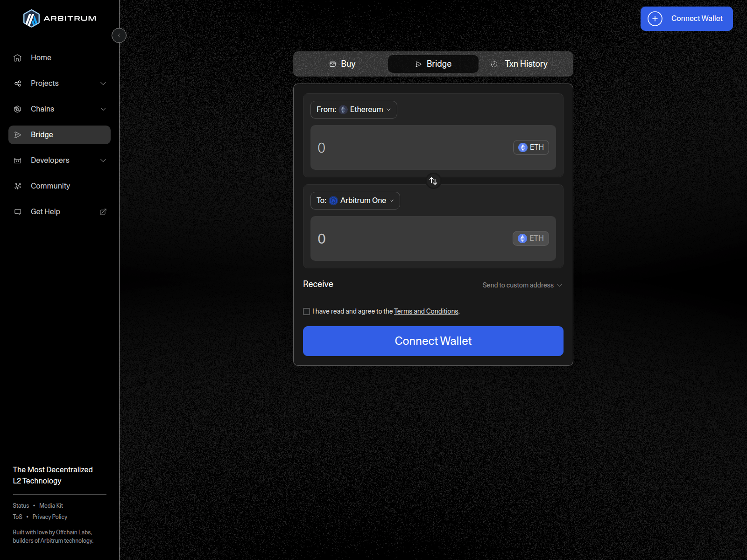Open the ToS footer link

point(18,517)
